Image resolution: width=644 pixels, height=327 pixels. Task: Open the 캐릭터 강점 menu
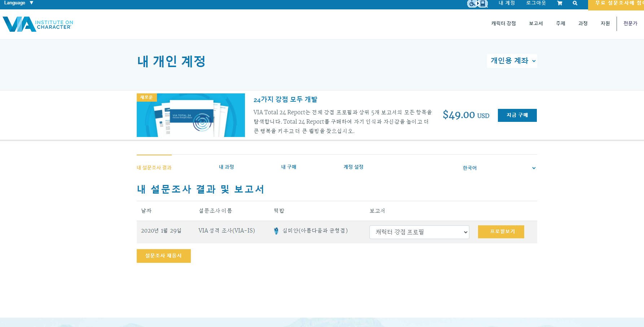(503, 23)
